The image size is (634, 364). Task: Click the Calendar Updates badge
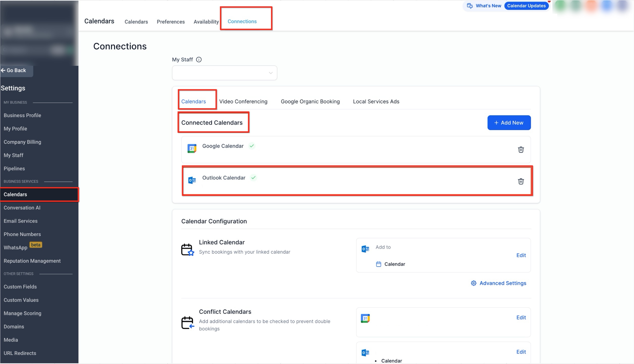[526, 6]
